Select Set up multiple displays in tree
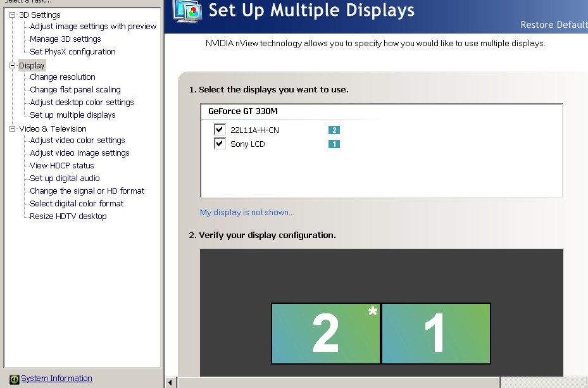Viewport: 588px width, 388px height. (x=73, y=115)
